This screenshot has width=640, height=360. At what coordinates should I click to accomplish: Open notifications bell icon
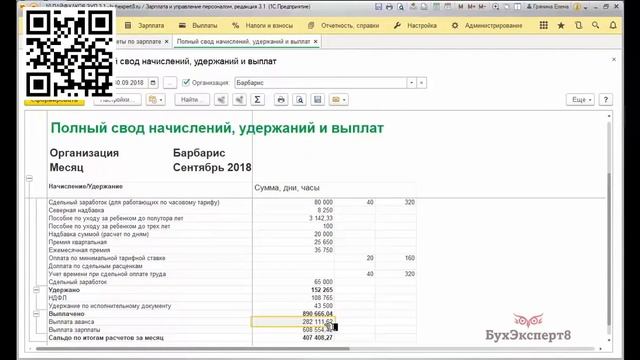613,25
